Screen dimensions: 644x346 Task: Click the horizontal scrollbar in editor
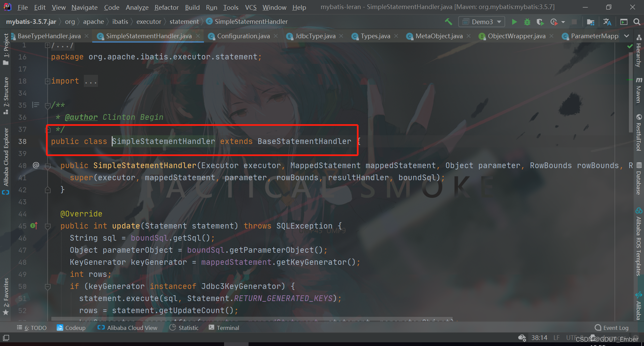coord(252,319)
